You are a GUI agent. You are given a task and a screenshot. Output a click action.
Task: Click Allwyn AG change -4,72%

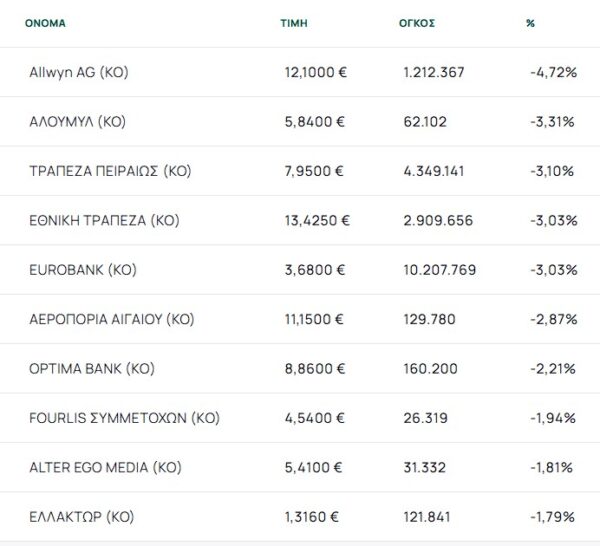[550, 73]
